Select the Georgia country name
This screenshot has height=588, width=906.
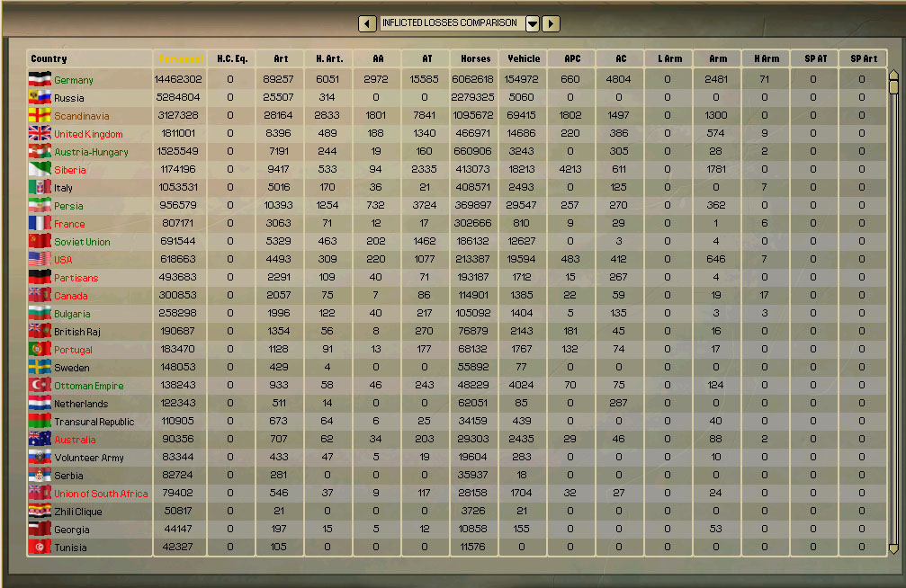pyautogui.click(x=72, y=530)
